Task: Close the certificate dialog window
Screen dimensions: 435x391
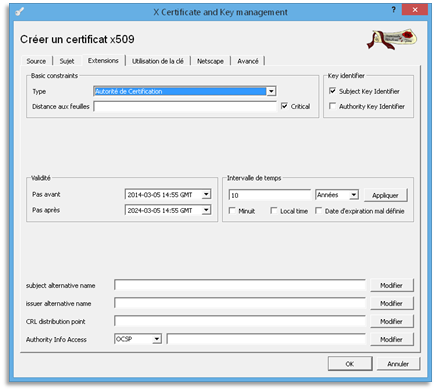Action: 415,10
